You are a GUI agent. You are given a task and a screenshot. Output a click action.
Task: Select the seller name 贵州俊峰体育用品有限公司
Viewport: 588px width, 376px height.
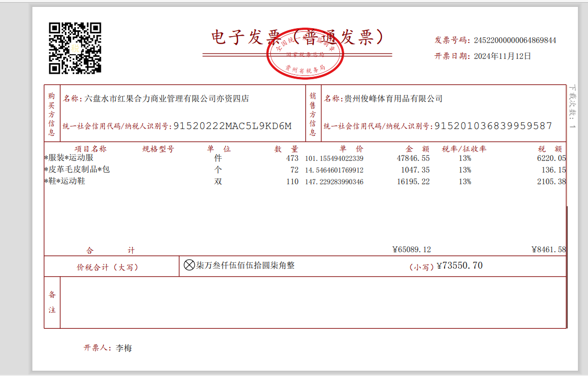393,98
